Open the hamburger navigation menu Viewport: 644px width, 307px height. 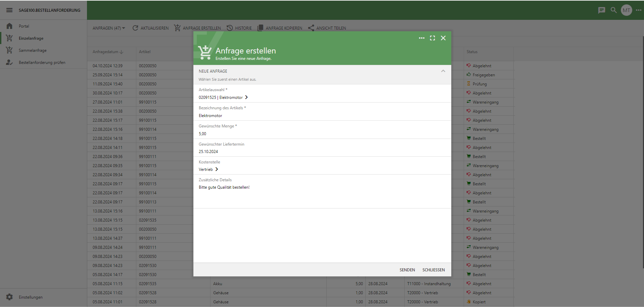click(x=9, y=10)
